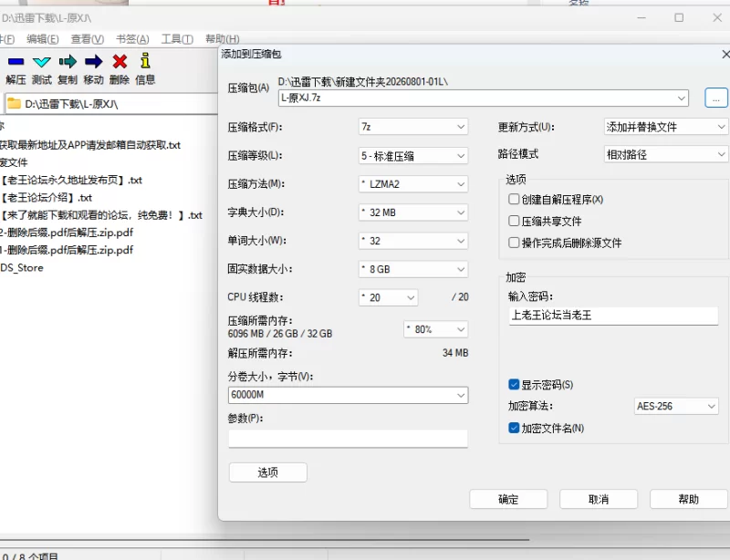Open the 工具(T) menu

pos(177,39)
